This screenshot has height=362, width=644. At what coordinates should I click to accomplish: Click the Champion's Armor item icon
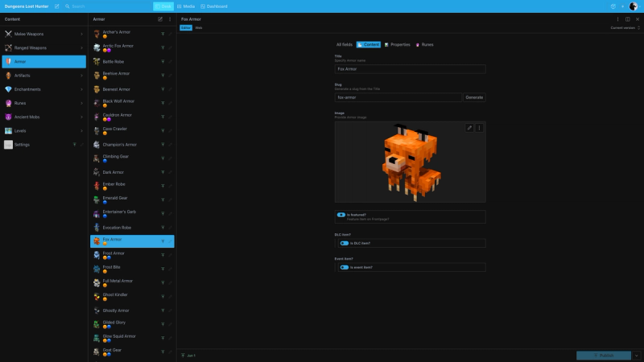(97, 145)
